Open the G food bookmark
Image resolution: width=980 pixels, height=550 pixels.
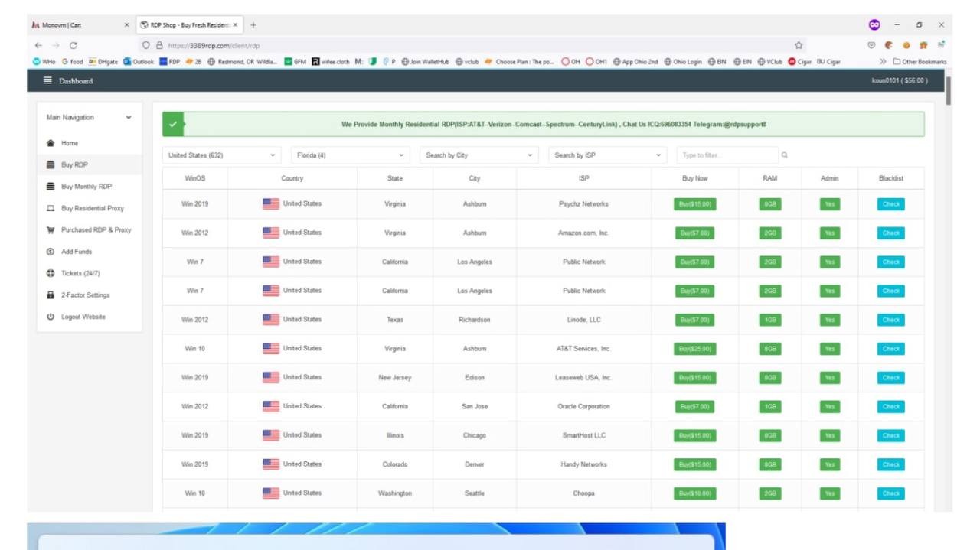[x=72, y=62]
